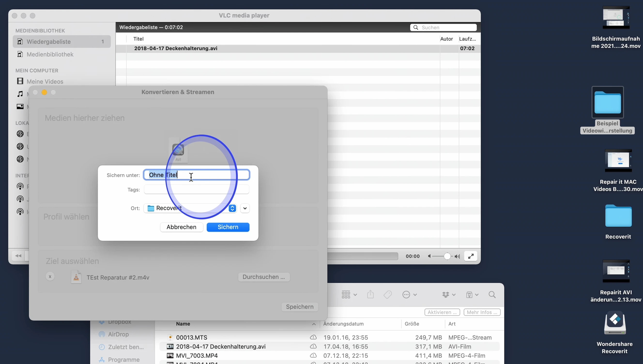Sort Finder list by Name column
Viewport: 643px width, 364px height.
183,324
